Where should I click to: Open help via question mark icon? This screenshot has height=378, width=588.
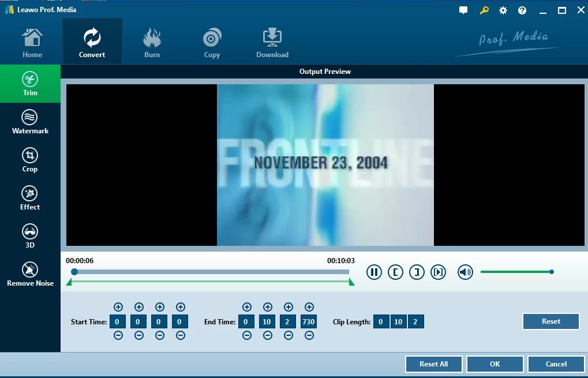522,10
